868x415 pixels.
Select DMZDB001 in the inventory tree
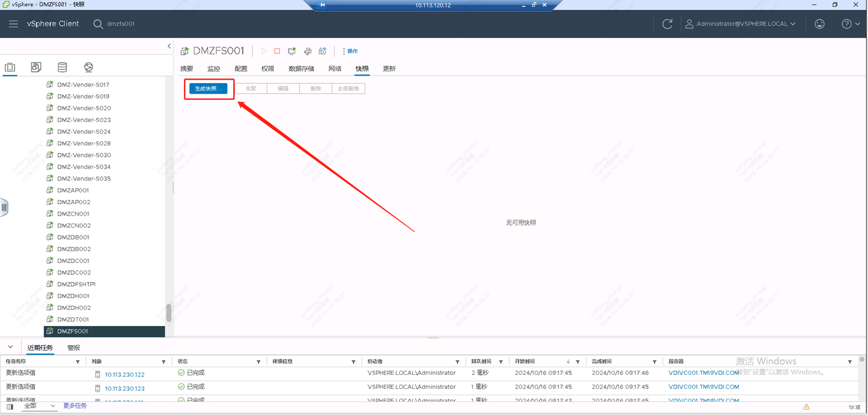pos(73,237)
